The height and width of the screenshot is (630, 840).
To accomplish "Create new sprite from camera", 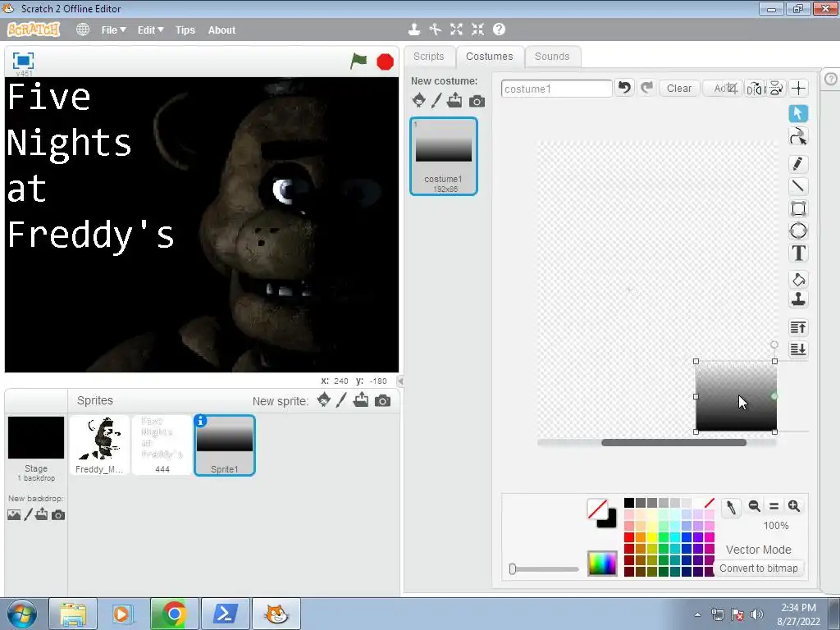I will (x=382, y=400).
